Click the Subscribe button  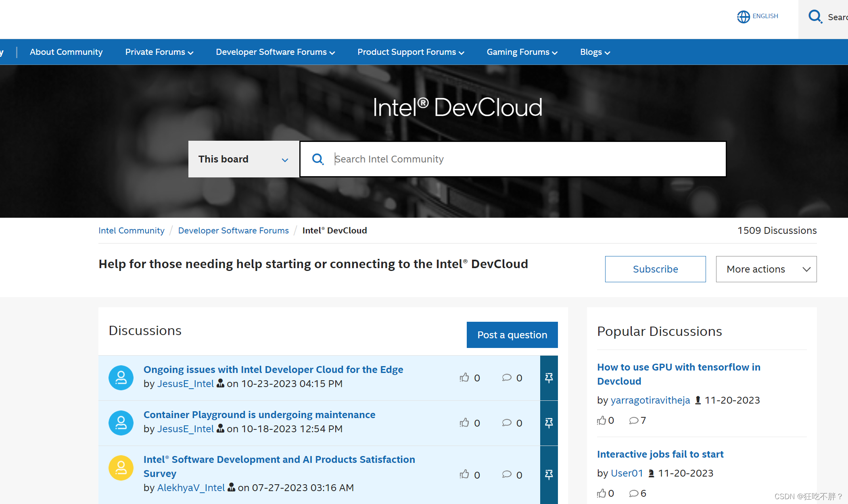(655, 269)
